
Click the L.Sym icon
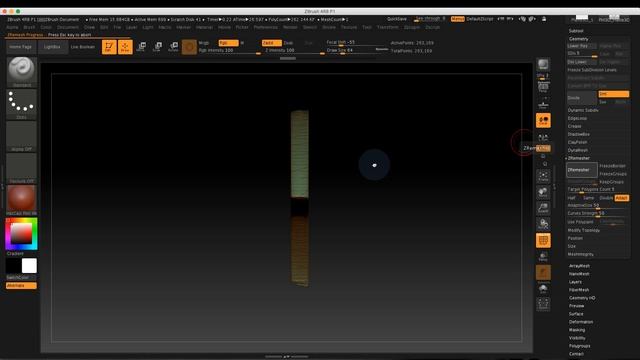[x=543, y=137]
